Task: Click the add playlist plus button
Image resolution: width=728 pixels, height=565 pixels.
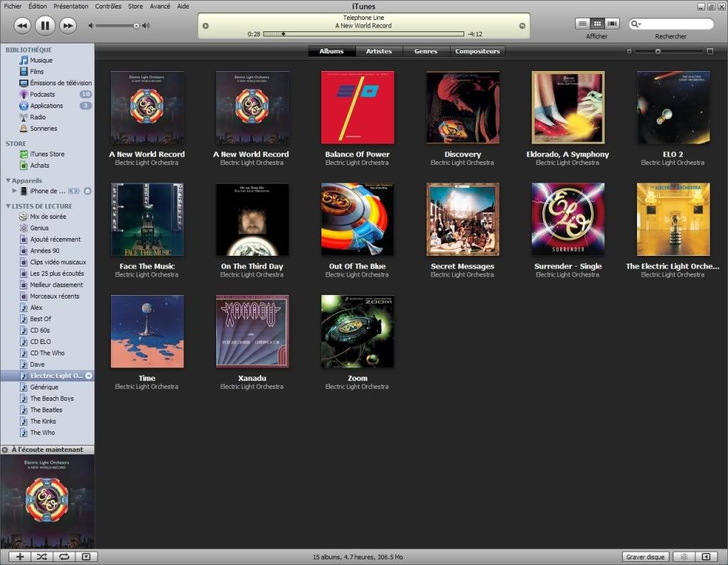Action: (20, 556)
